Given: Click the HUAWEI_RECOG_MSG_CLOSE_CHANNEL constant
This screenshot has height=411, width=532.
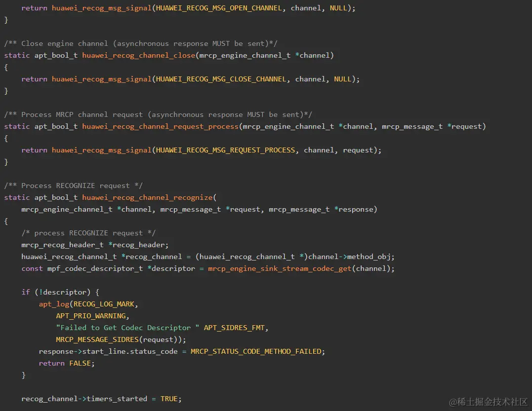Looking at the screenshot, I should point(221,79).
